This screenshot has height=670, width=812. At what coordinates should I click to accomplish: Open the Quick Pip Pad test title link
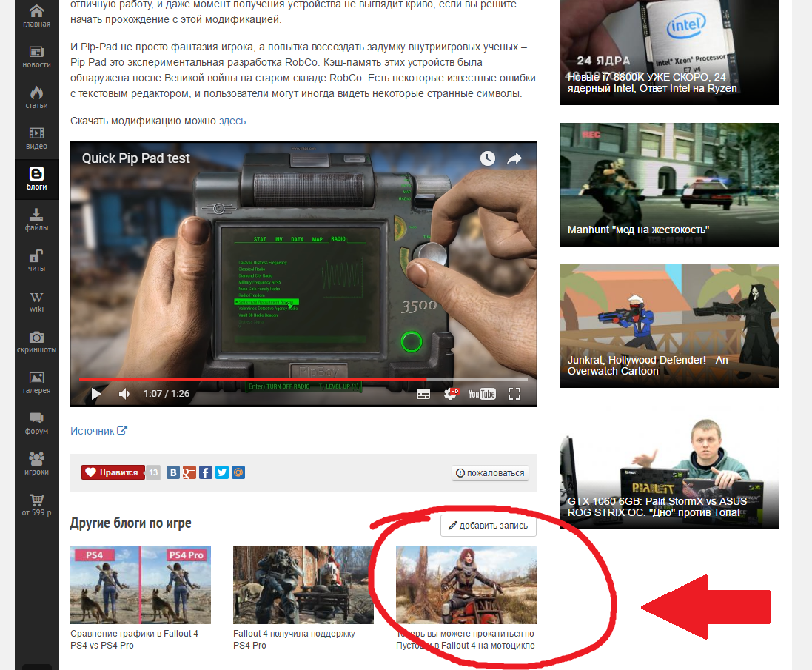(135, 158)
